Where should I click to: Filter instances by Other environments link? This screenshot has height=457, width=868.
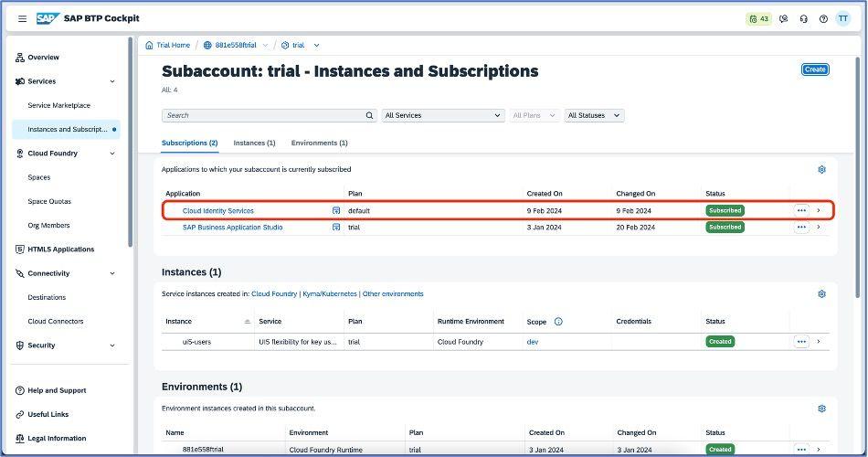point(393,294)
